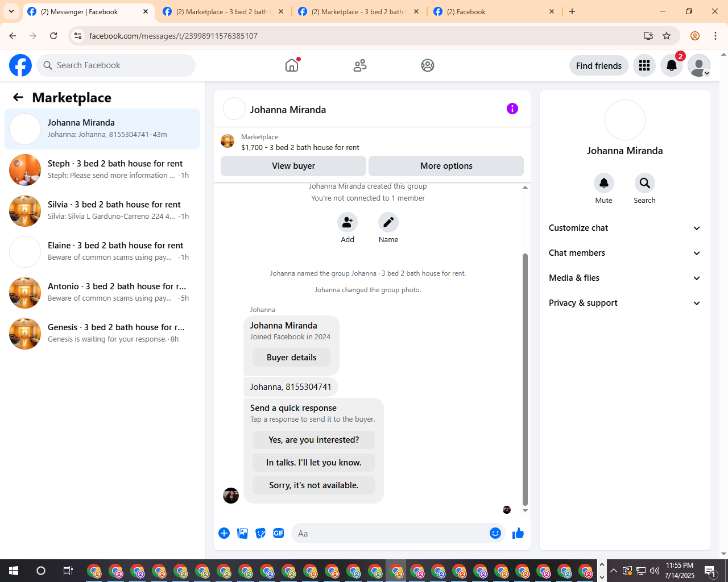
Task: Bookmark this page with the star icon
Action: [x=667, y=36]
